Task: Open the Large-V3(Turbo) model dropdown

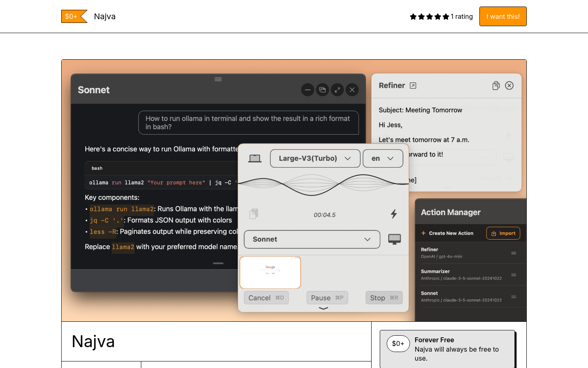Action: point(315,158)
